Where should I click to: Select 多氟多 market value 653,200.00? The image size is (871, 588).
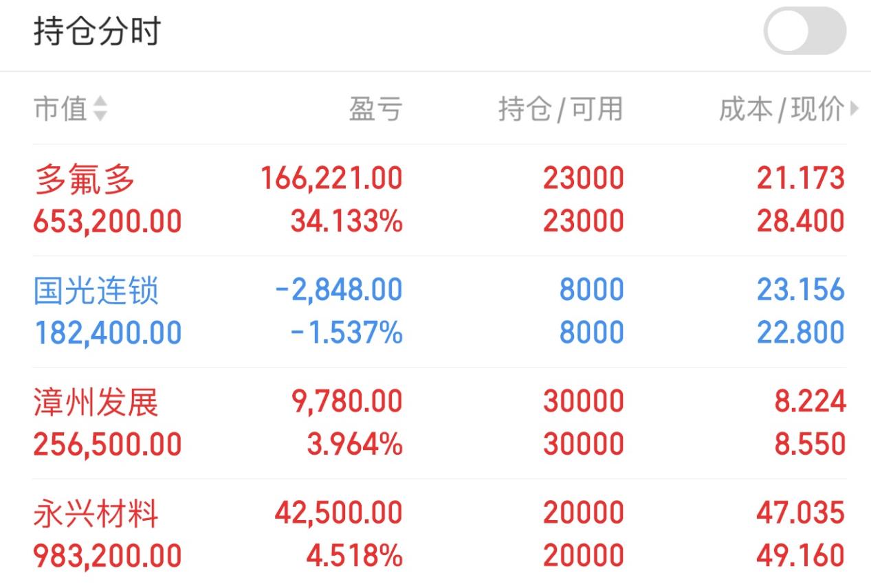(108, 222)
